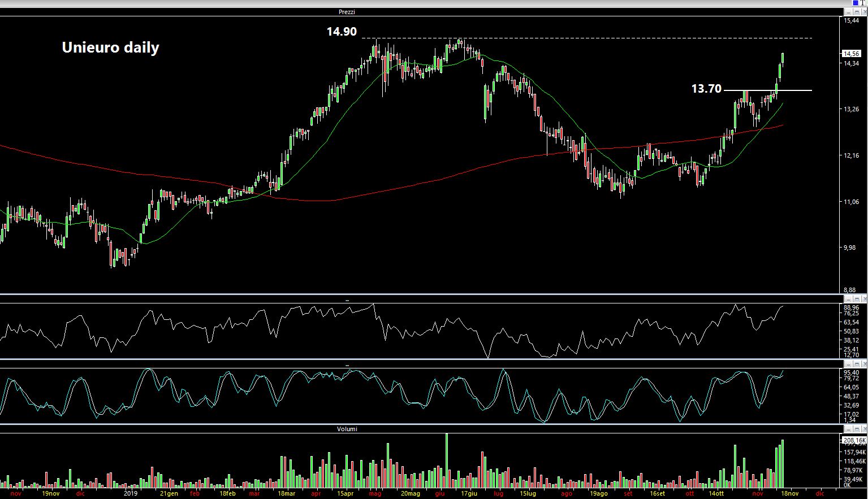Click the 48,37 stochastic axis value
868x499 pixels.
pos(852,397)
